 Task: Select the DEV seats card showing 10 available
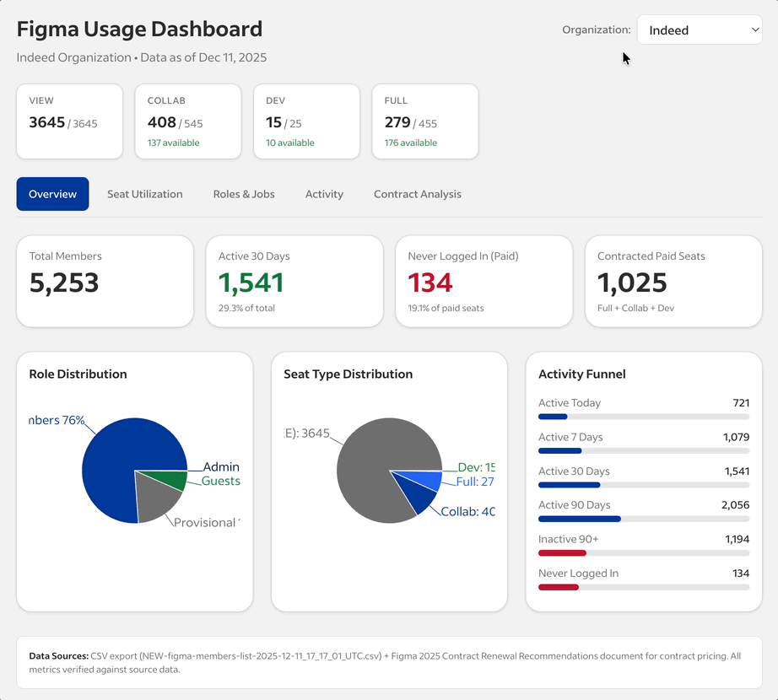[x=306, y=121]
